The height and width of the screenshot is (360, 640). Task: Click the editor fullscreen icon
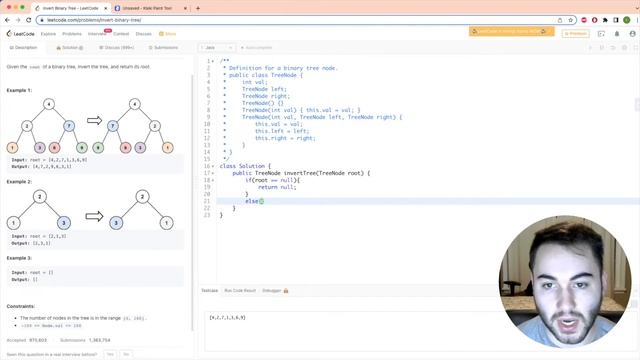(636, 48)
